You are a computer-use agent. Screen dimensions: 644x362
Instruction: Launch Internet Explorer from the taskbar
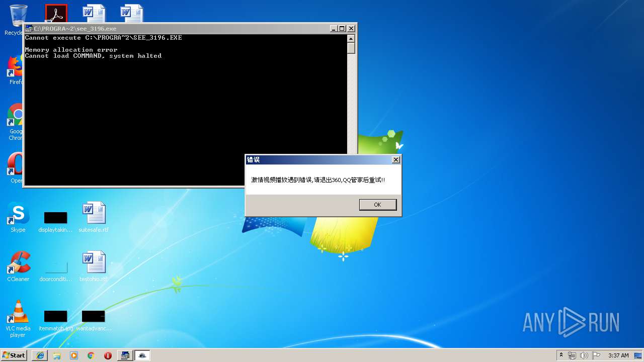pyautogui.click(x=40, y=355)
